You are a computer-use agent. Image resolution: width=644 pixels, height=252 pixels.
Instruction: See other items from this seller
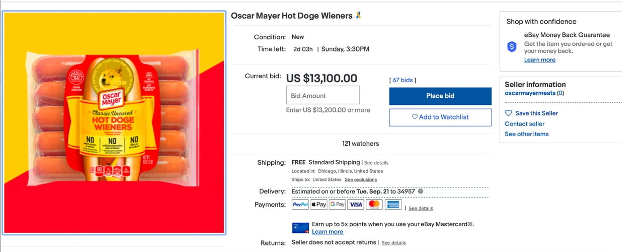(x=527, y=134)
